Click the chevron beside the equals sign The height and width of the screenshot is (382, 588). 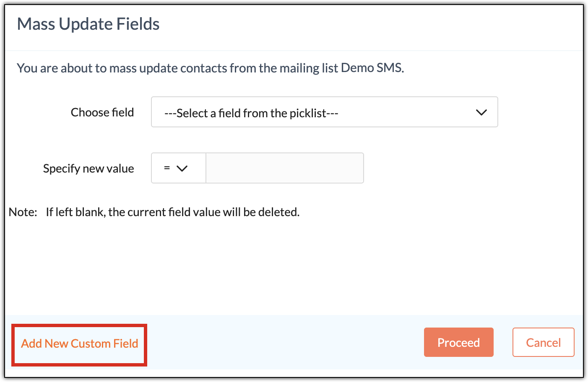182,168
